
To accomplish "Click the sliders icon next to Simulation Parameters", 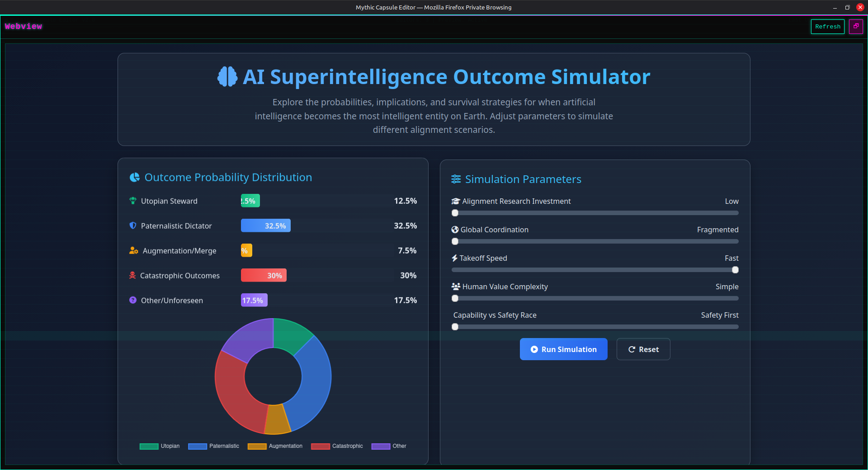I will (x=455, y=179).
